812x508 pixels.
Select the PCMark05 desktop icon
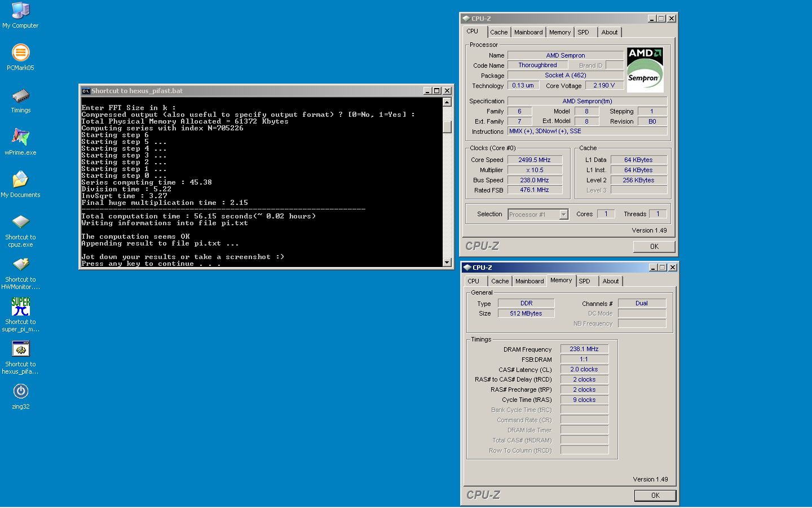point(20,52)
